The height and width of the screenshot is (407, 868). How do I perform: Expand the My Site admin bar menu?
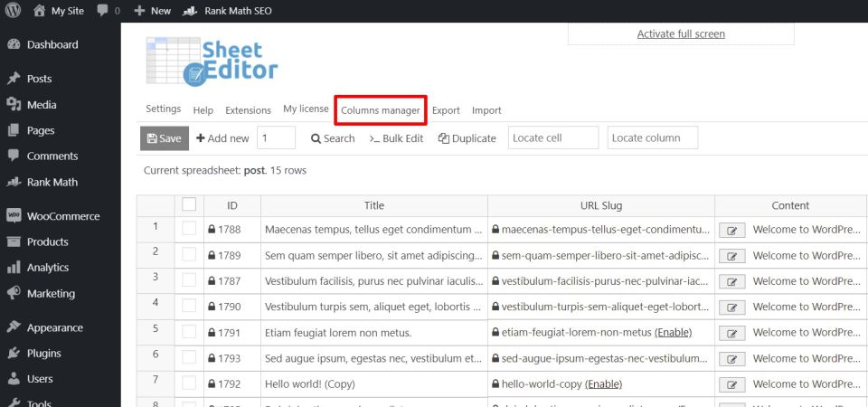pyautogui.click(x=59, y=11)
